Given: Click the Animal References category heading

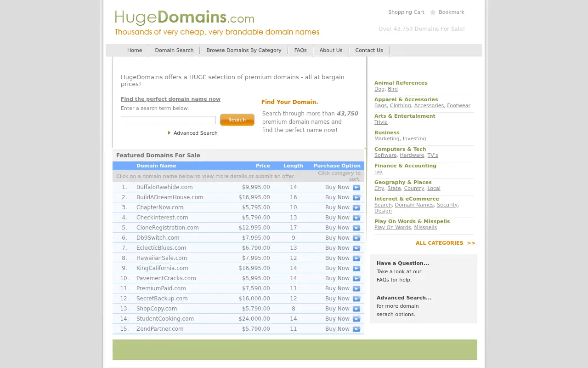Looking at the screenshot, I should [401, 83].
